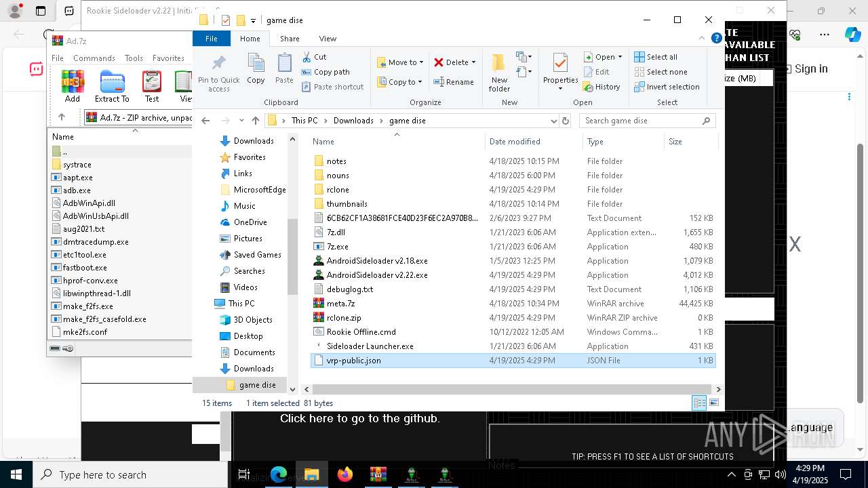Open Firefox from the taskbar

(345, 474)
